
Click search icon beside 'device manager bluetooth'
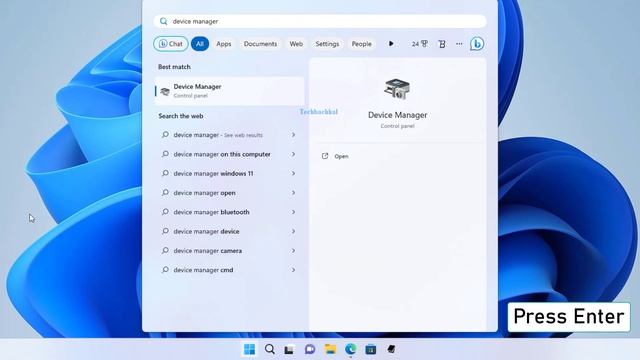coord(165,212)
